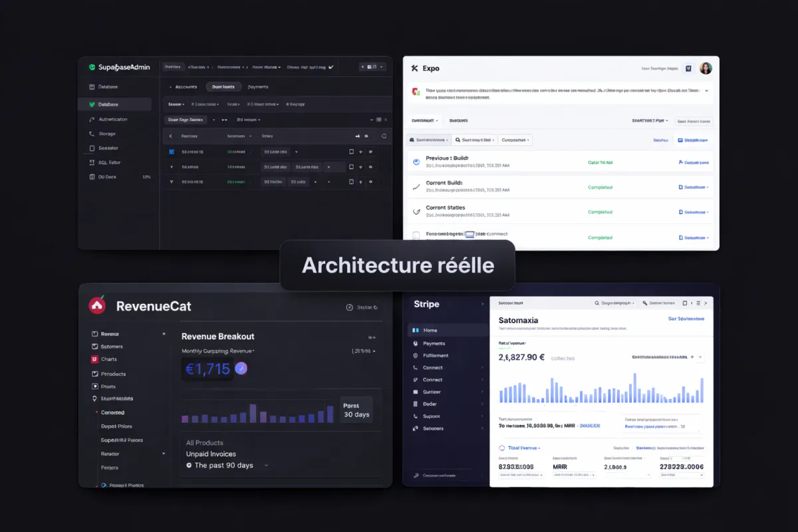Click the Unpaid Invoices label
The height and width of the screenshot is (532, 798).
pyautogui.click(x=211, y=454)
